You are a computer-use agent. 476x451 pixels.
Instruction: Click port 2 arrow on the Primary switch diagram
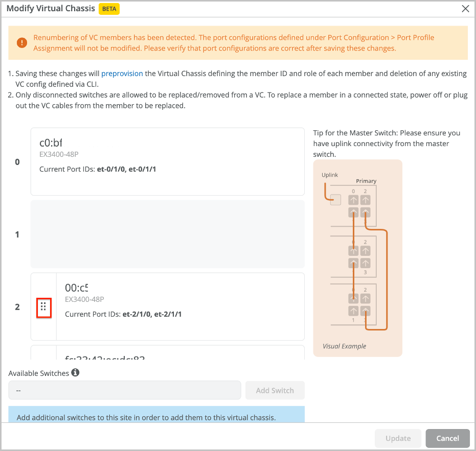365,200
